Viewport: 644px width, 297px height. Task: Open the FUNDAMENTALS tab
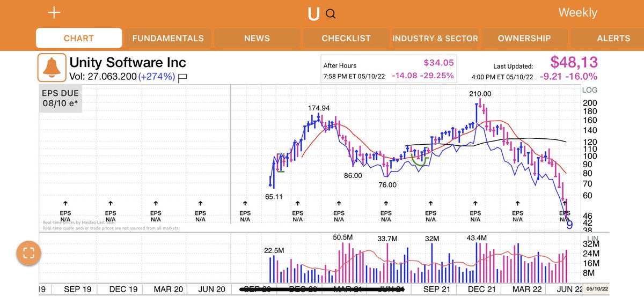[x=168, y=38]
